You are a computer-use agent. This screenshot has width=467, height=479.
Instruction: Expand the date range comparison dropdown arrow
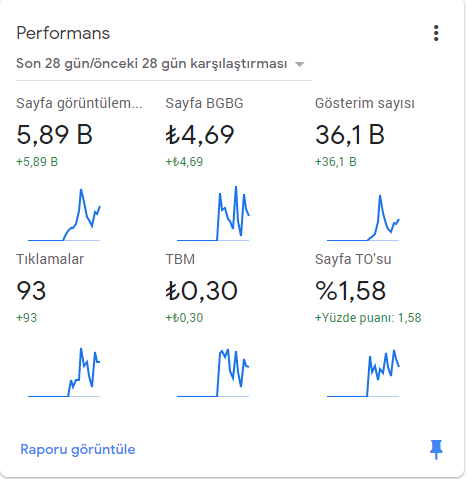point(300,64)
